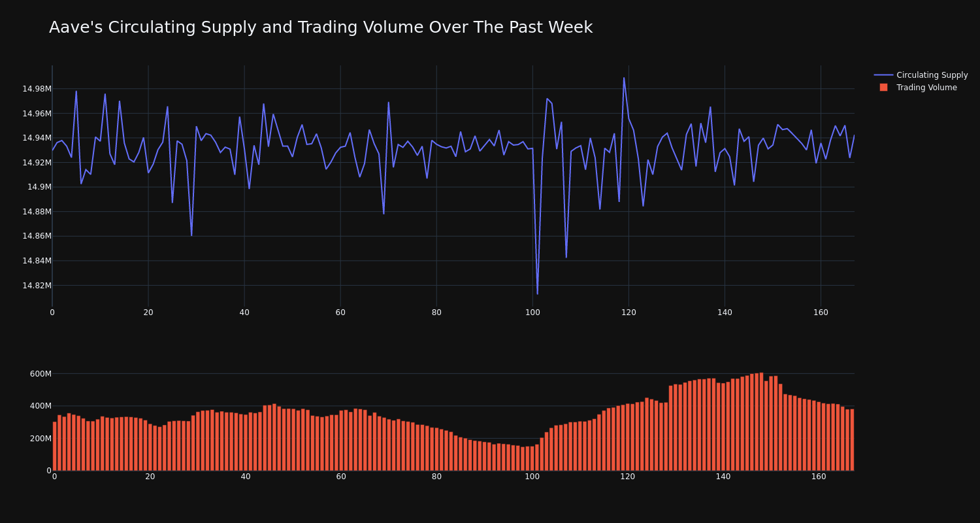Viewport: 980px width, 523px height.
Task: Click the 400M label on volume axis
Action: [40, 406]
